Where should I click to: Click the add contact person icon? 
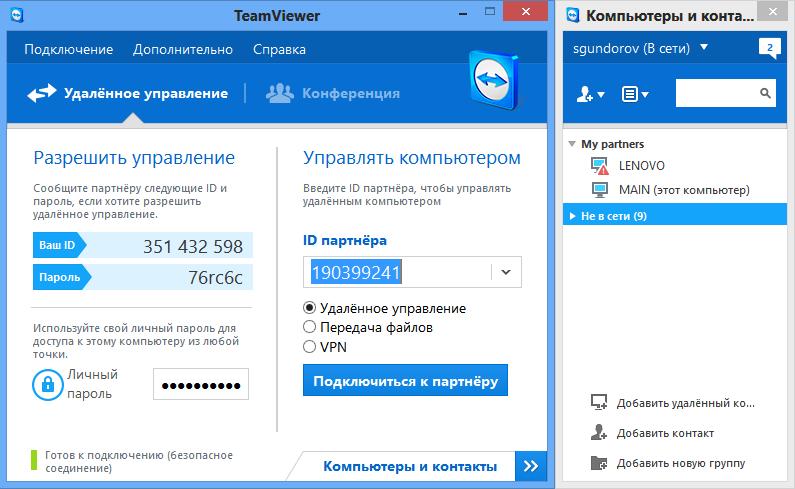click(599, 432)
